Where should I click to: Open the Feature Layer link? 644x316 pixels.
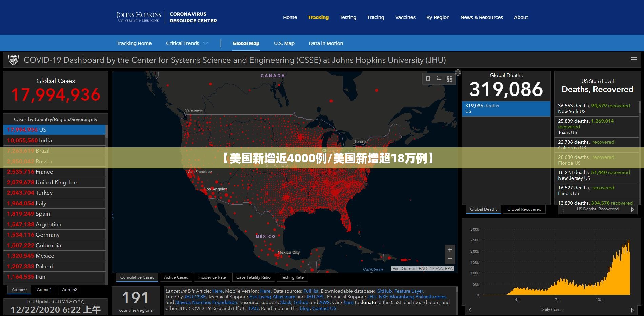[x=409, y=291]
